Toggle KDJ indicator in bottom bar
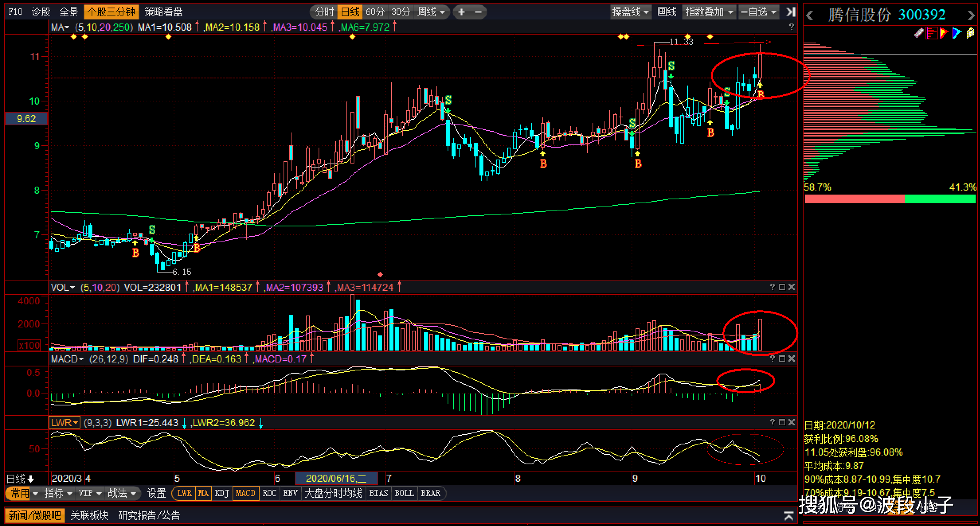This screenshot has height=526, width=980. pos(222,493)
